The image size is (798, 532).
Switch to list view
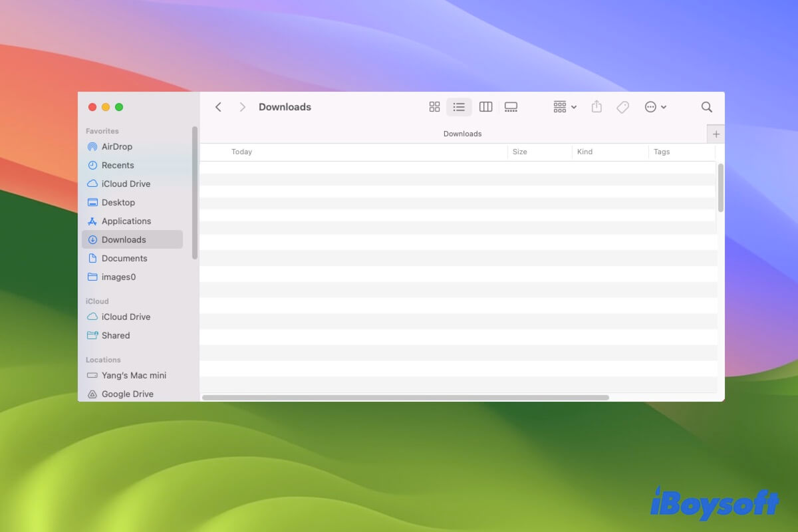coord(459,107)
